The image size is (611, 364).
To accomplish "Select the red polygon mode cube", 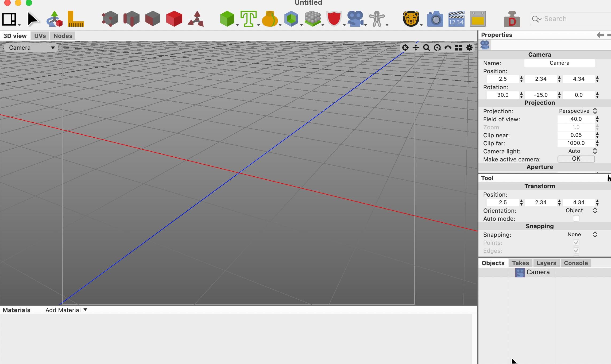I will click(x=174, y=19).
